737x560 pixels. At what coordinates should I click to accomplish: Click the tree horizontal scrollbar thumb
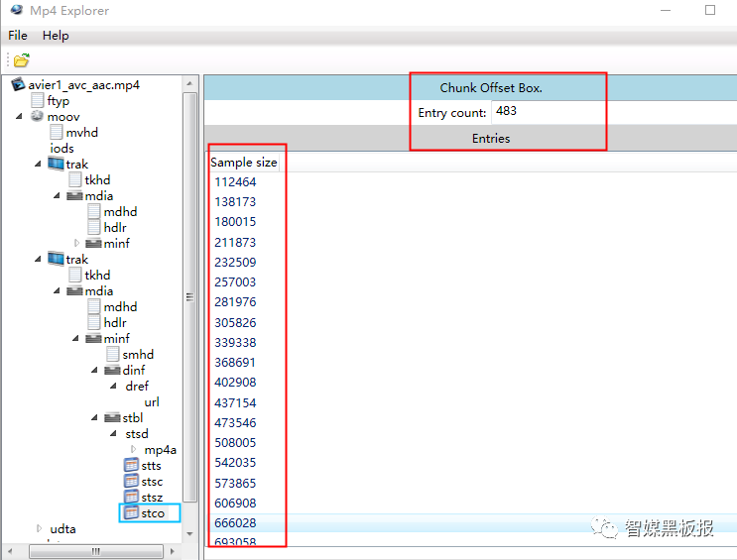click(96, 551)
